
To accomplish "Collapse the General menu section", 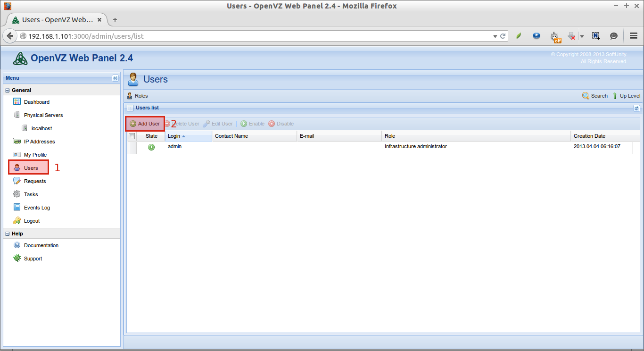I will 8,90.
